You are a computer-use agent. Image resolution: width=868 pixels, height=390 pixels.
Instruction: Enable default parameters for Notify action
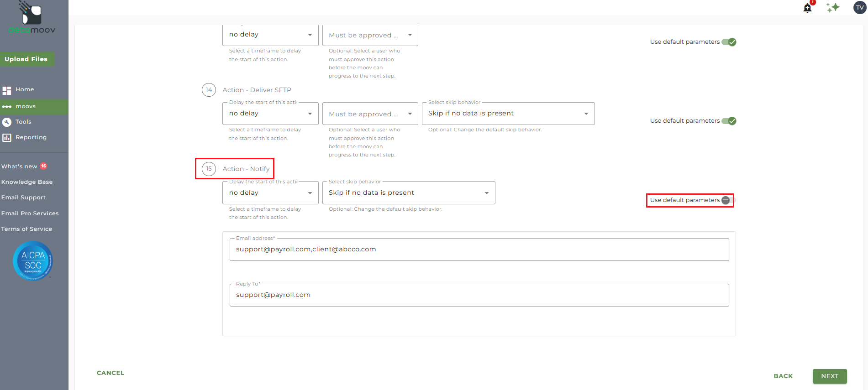pos(728,200)
